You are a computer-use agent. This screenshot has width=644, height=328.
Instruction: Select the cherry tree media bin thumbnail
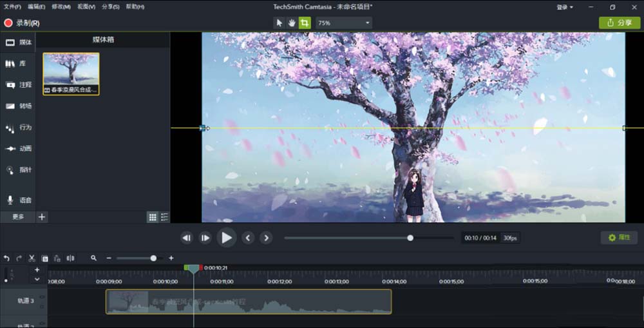tap(71, 74)
